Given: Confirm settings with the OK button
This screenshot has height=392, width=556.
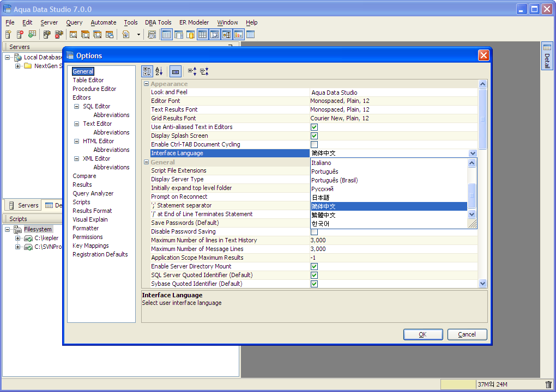Looking at the screenshot, I should point(423,334).
